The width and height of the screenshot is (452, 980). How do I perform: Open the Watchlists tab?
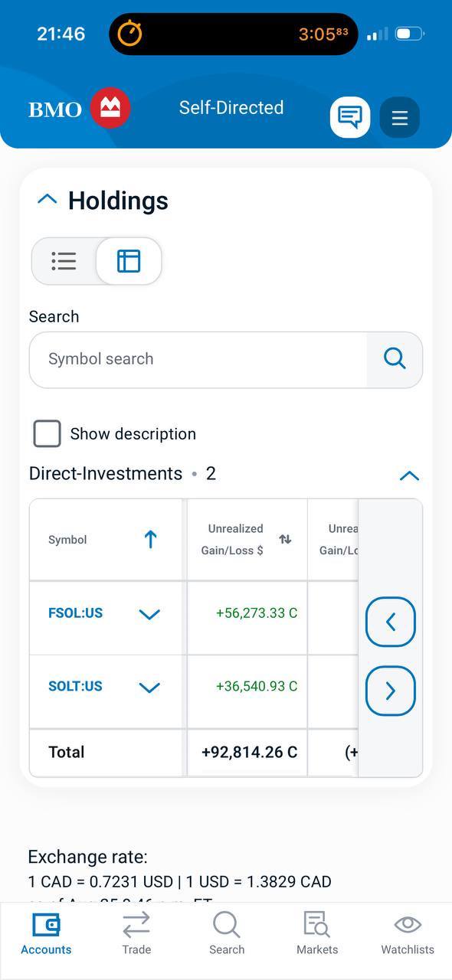click(x=408, y=933)
